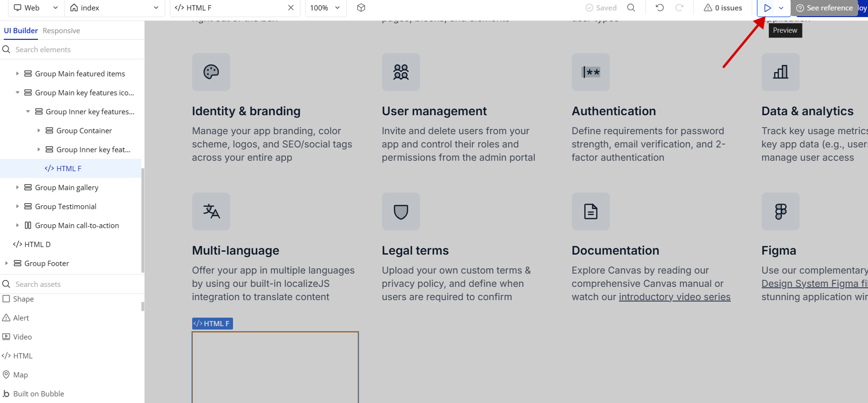Select Group Main call-to-action tree row
This screenshot has width=868, height=403.
pos(71,225)
